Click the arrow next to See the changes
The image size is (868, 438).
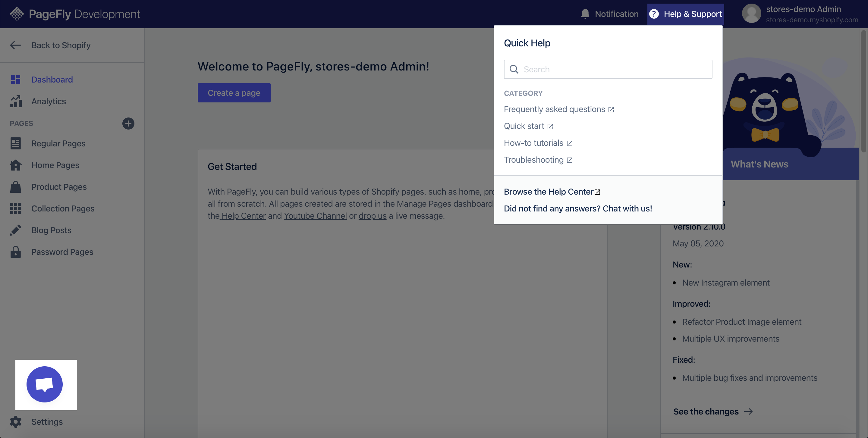coord(748,411)
